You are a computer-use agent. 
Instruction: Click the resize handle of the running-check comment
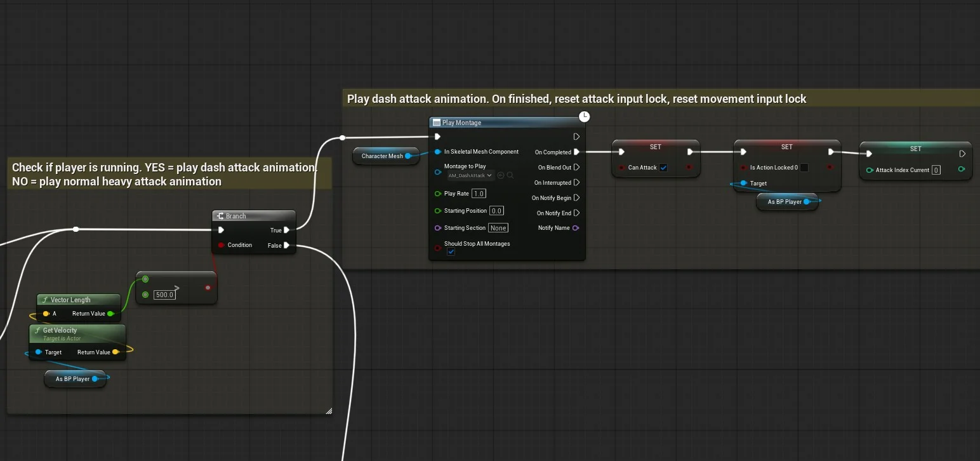point(329,411)
